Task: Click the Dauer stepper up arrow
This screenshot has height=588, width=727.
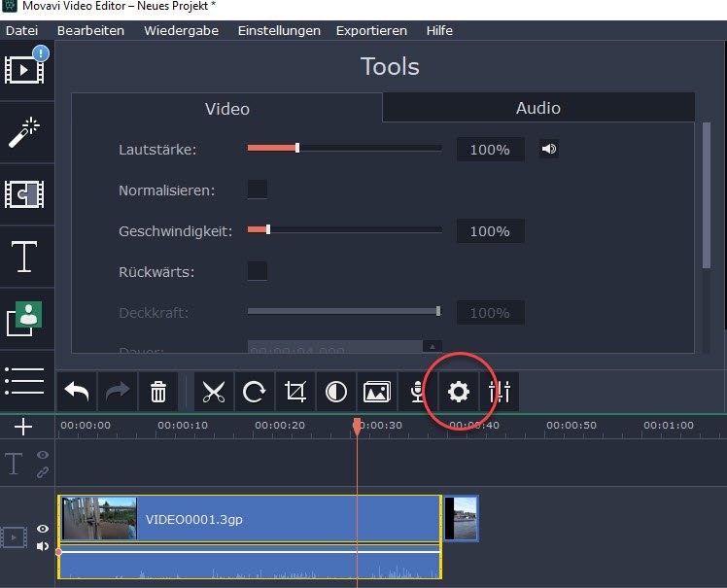Action: tap(433, 346)
